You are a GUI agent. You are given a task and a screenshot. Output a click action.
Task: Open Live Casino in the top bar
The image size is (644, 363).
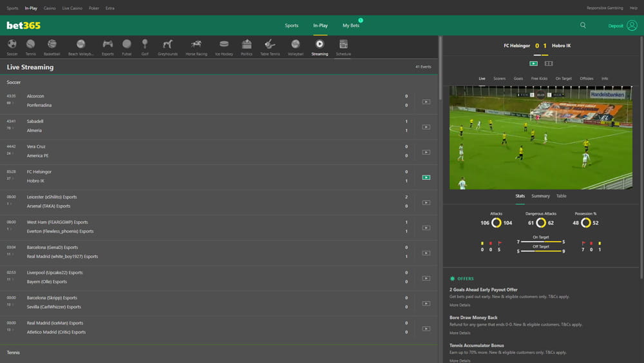tap(72, 8)
